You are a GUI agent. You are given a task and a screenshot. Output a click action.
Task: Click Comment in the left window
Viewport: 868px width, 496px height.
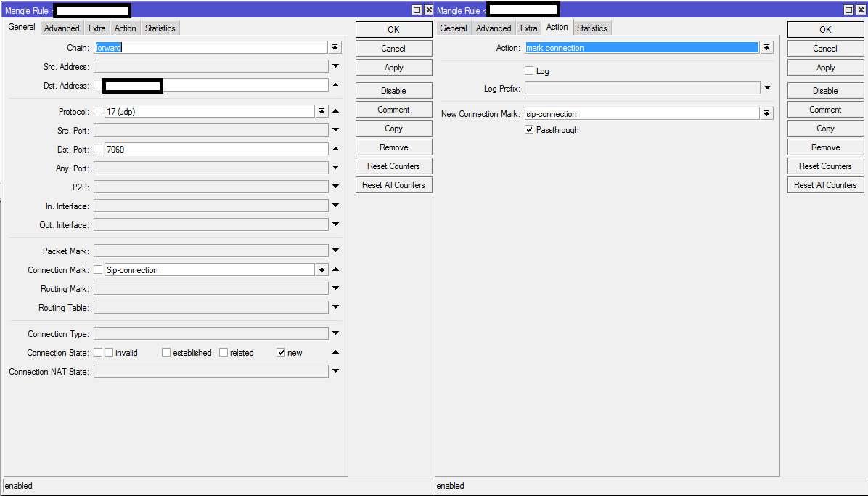click(x=393, y=109)
